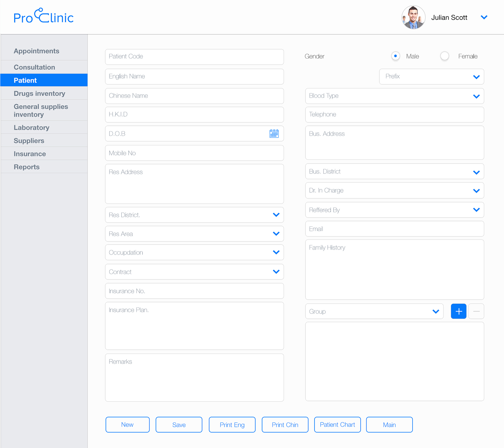Open the Prefix dropdown
Viewport: 504px width, 448px height.
(431, 77)
